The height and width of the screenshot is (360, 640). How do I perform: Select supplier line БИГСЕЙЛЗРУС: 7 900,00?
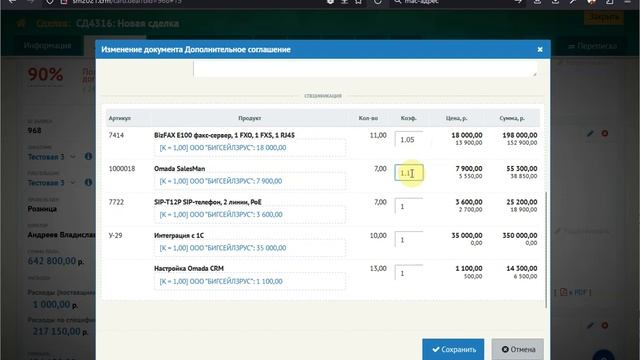(x=249, y=181)
